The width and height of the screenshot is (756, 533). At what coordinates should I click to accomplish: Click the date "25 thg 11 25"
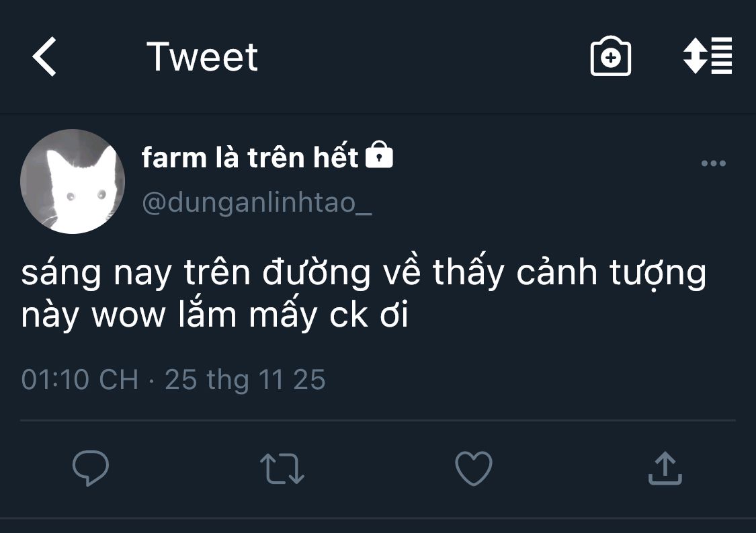pyautogui.click(x=245, y=380)
